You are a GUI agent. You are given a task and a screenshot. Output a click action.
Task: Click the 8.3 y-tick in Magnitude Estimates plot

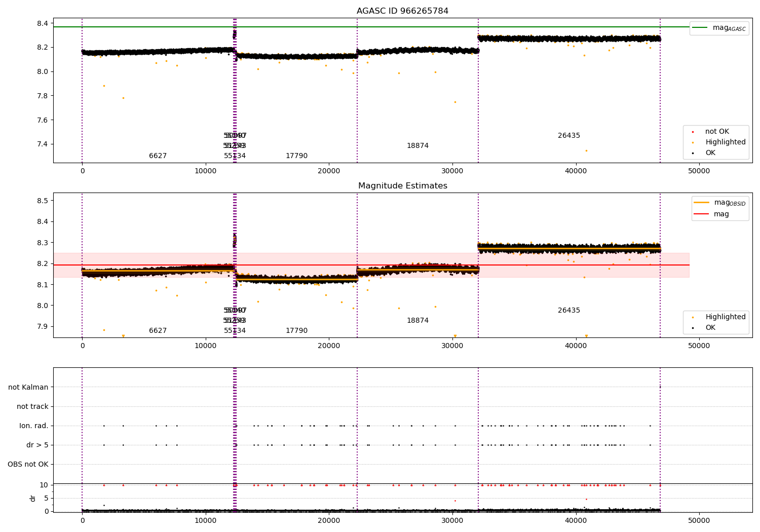(x=43, y=243)
